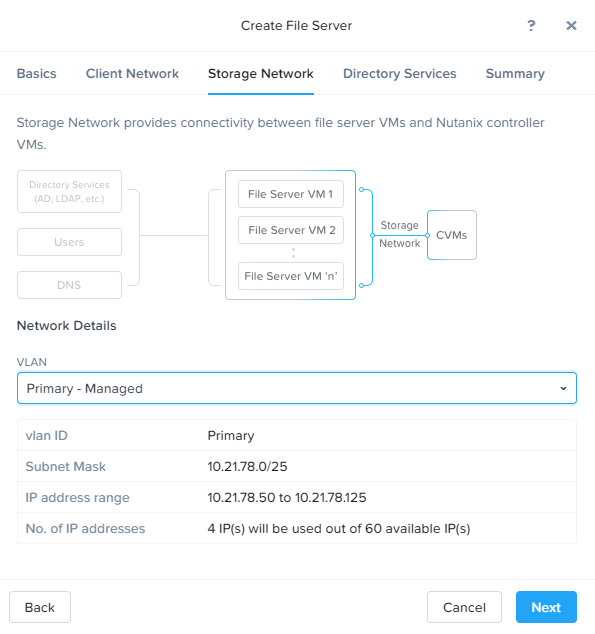Image resolution: width=595 pixels, height=634 pixels.
Task: Go to the Summary tab
Action: tap(515, 74)
